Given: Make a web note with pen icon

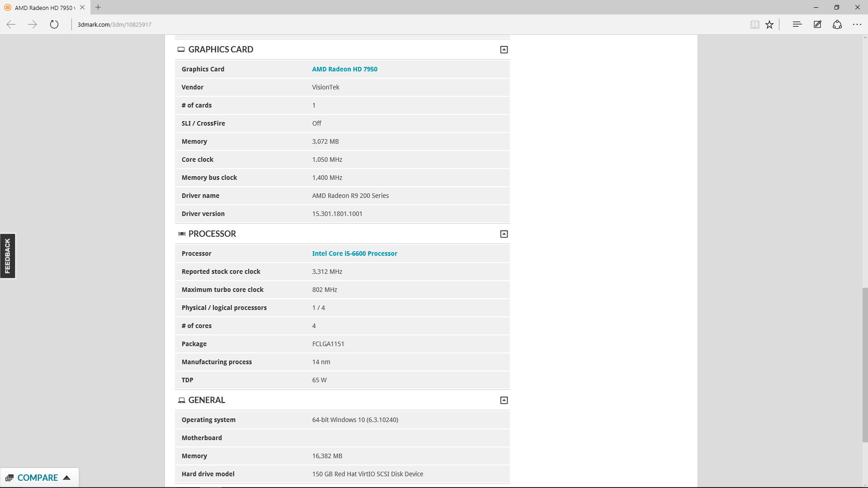Looking at the screenshot, I should point(817,24).
